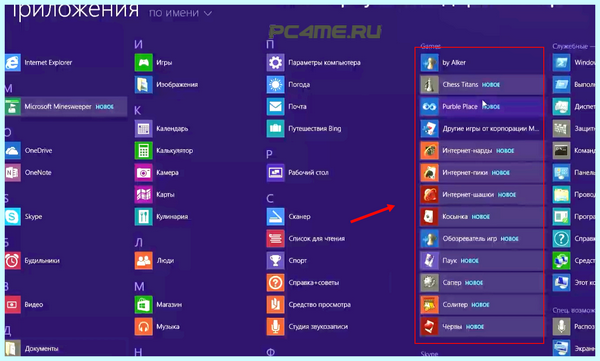
Task: Open Видео app icon
Action: click(12, 305)
